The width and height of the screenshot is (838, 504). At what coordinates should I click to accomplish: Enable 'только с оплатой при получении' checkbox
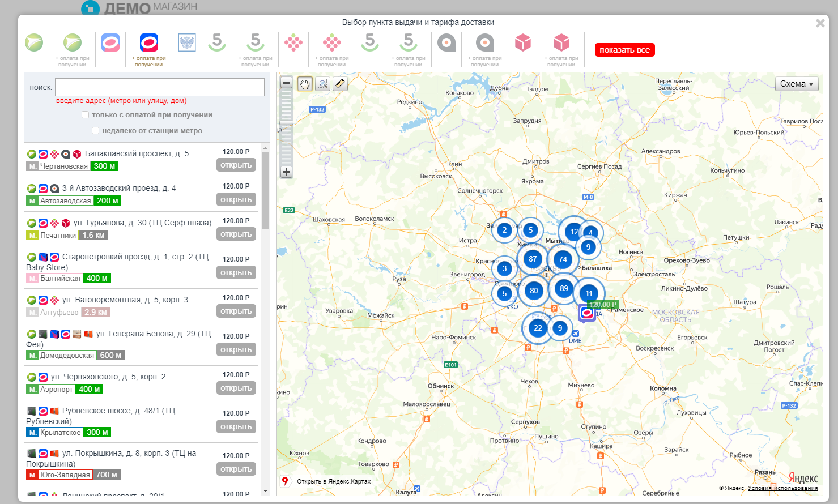pyautogui.click(x=86, y=115)
